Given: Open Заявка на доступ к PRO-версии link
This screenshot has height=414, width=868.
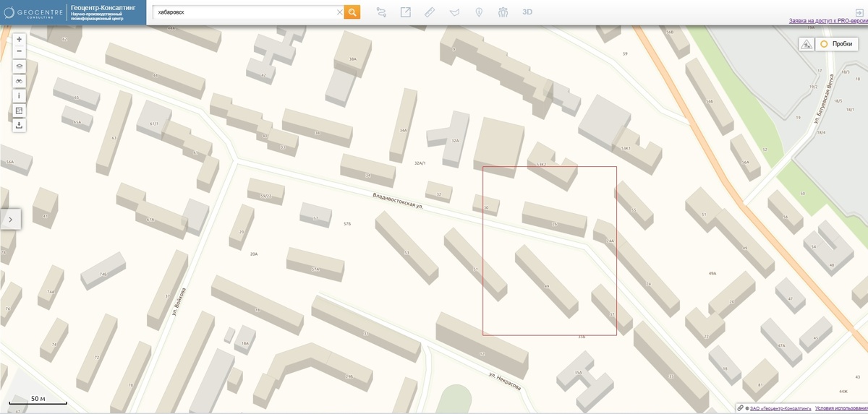Looking at the screenshot, I should (827, 22).
